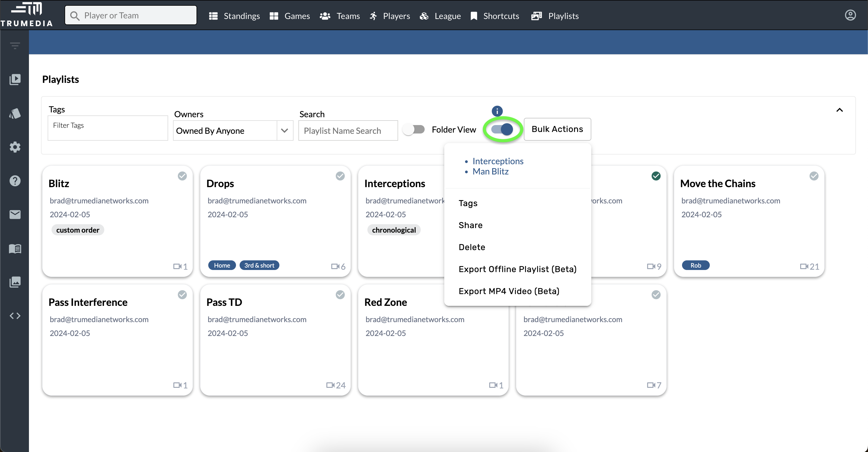Screen dimensions: 868x452
Task: Click the Playlist Name Search field
Action: click(348, 131)
